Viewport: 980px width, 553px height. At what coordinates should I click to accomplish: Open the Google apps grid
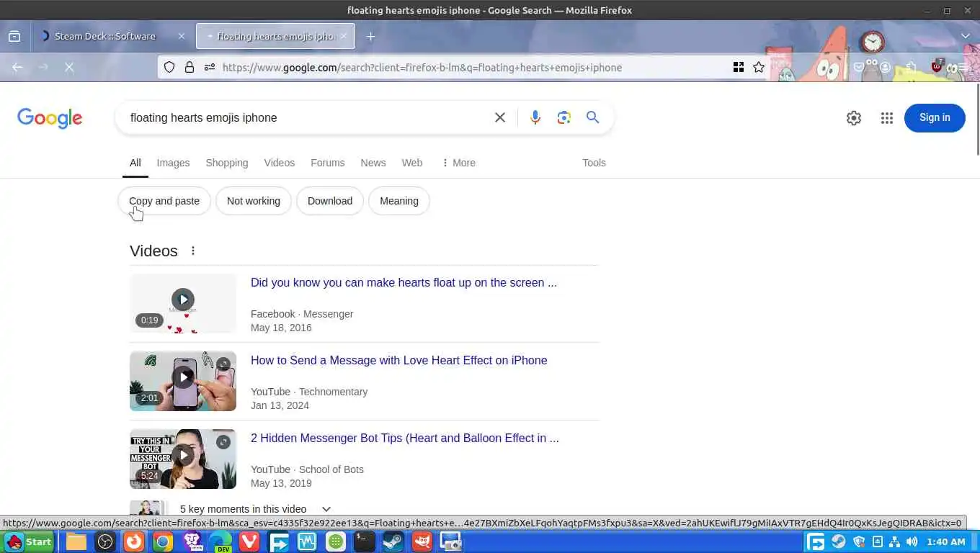887,118
